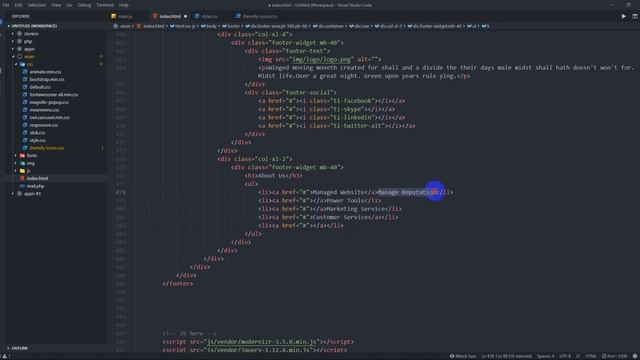Click the css folder icon
Viewport: 640px width, 360px height.
[x=22, y=64]
